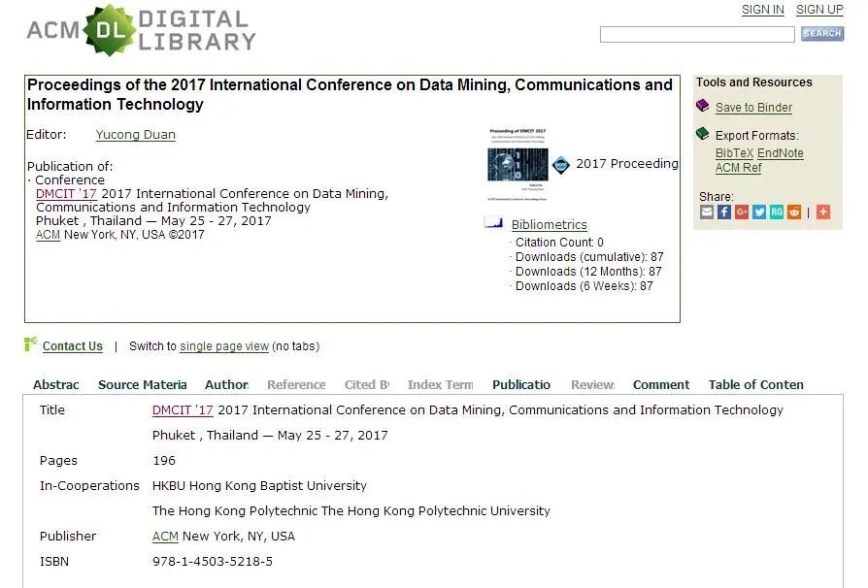Switch to the Authors tab

coord(226,384)
